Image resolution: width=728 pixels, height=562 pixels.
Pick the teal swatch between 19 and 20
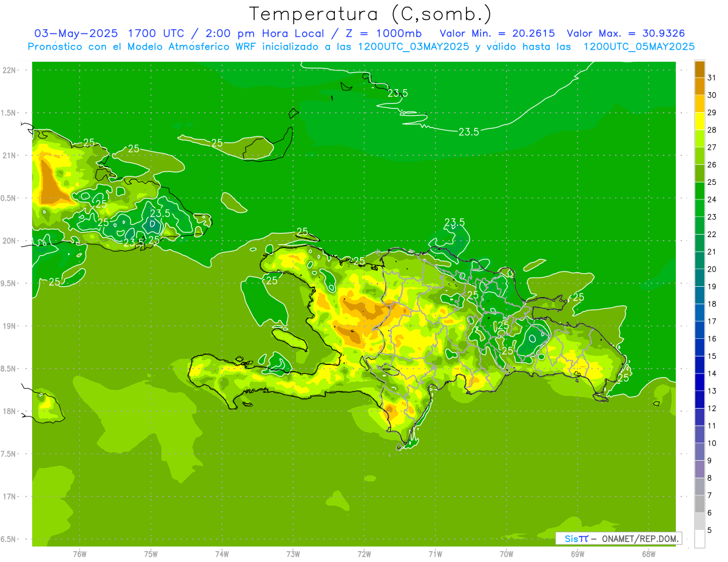(x=699, y=278)
